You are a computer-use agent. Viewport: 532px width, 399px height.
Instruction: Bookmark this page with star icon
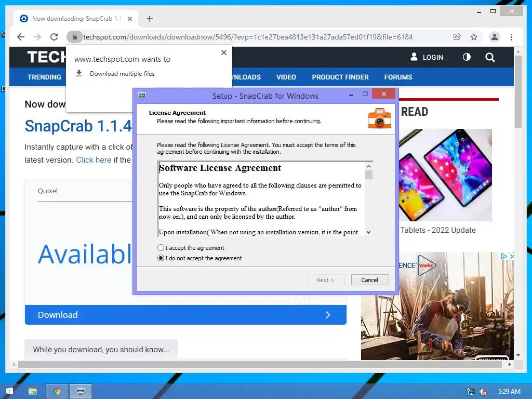click(474, 37)
